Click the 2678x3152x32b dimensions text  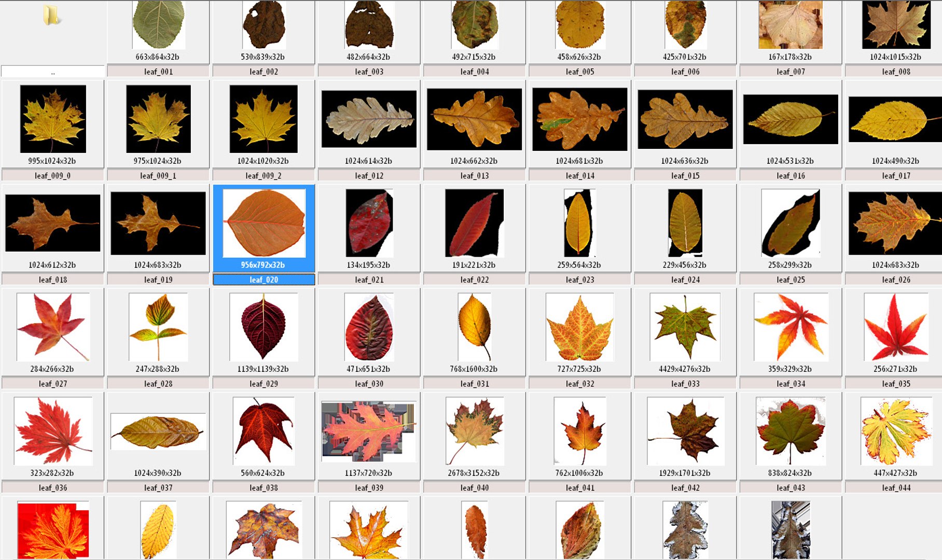click(x=474, y=473)
